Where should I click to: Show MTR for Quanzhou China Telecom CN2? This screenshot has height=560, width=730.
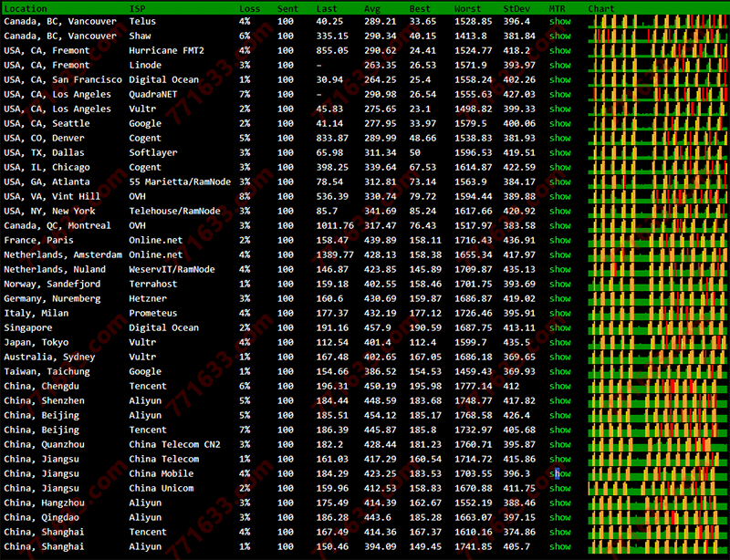tap(559, 444)
